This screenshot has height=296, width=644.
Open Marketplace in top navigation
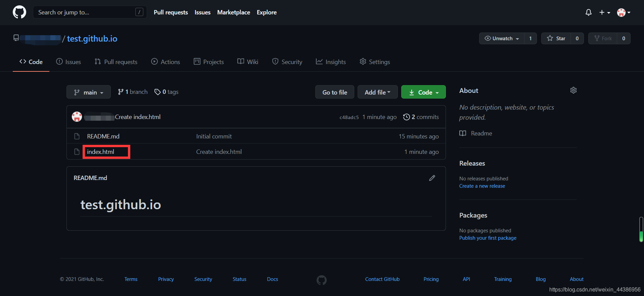234,12
